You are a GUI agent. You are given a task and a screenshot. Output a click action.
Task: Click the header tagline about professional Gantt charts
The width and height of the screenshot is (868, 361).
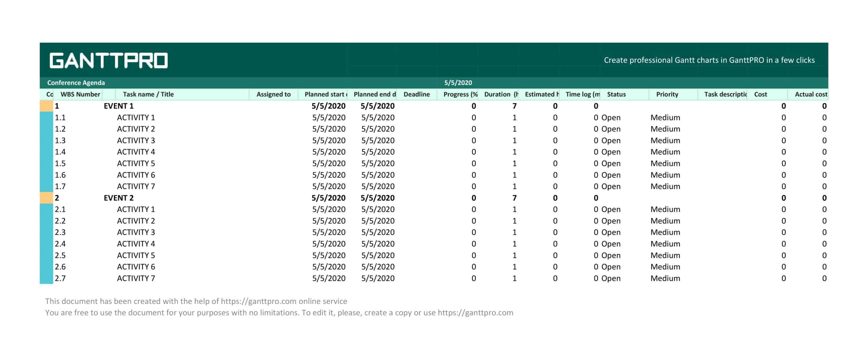click(709, 60)
